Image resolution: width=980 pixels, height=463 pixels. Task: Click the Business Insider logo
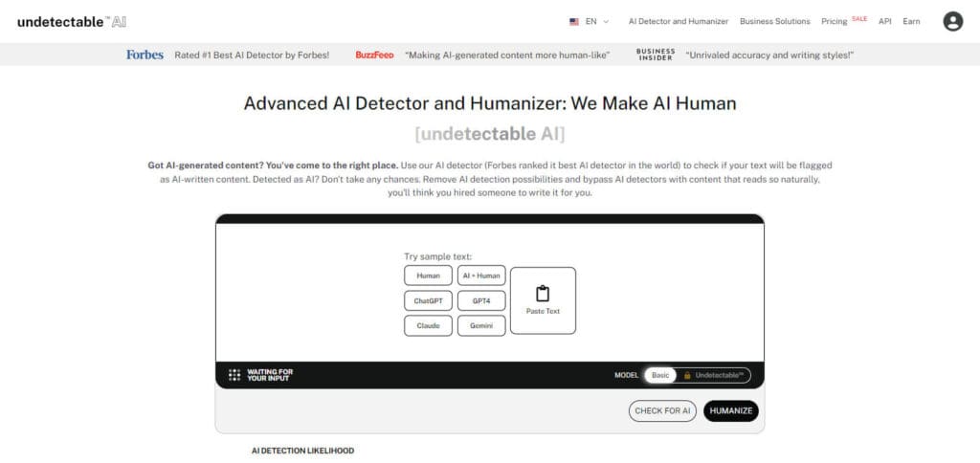(656, 55)
